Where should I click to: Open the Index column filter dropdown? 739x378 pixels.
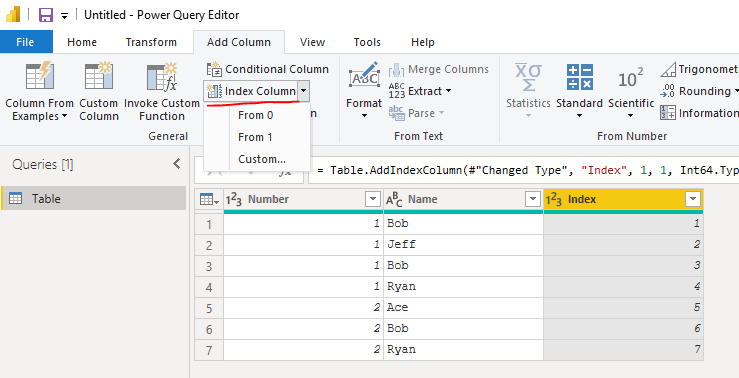[693, 199]
